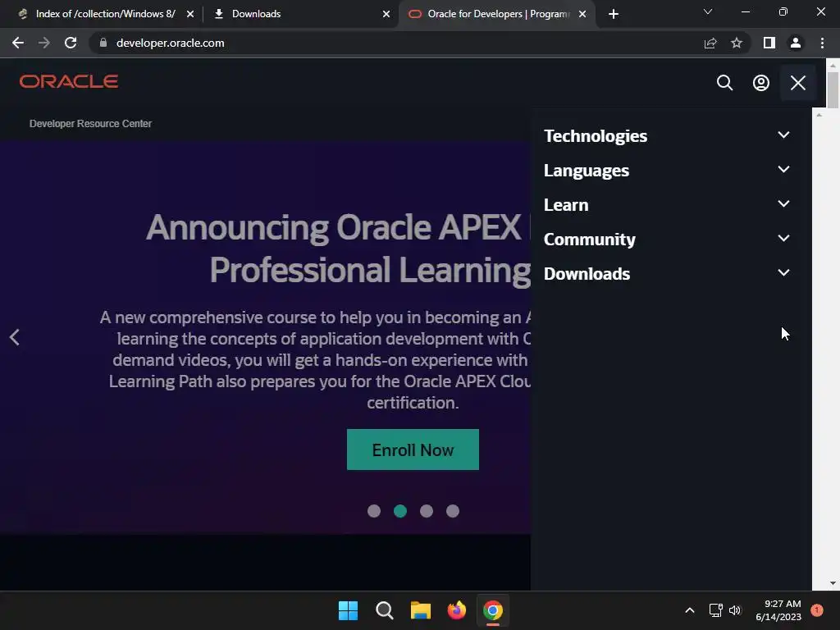Open the notification badge in the tray
This screenshot has height=630, width=840.
coord(816,610)
